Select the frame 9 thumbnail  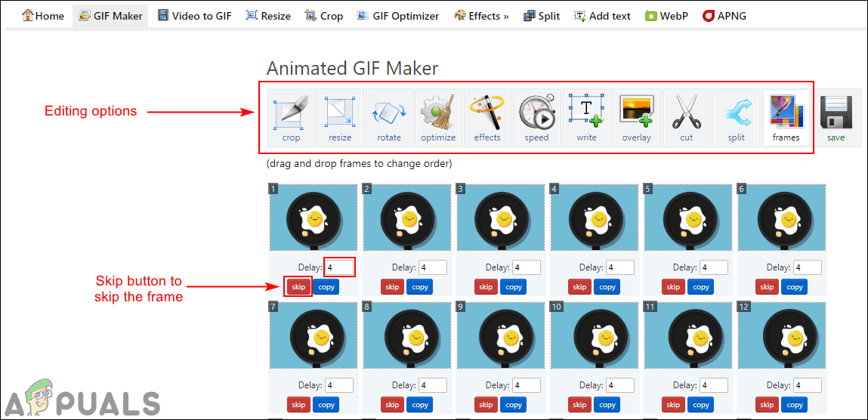500,335
